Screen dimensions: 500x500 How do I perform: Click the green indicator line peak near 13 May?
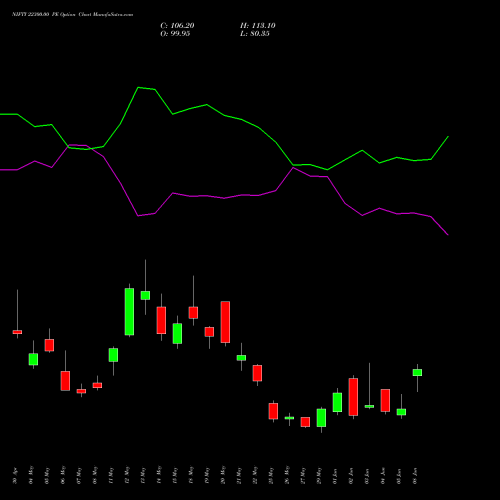(139, 87)
